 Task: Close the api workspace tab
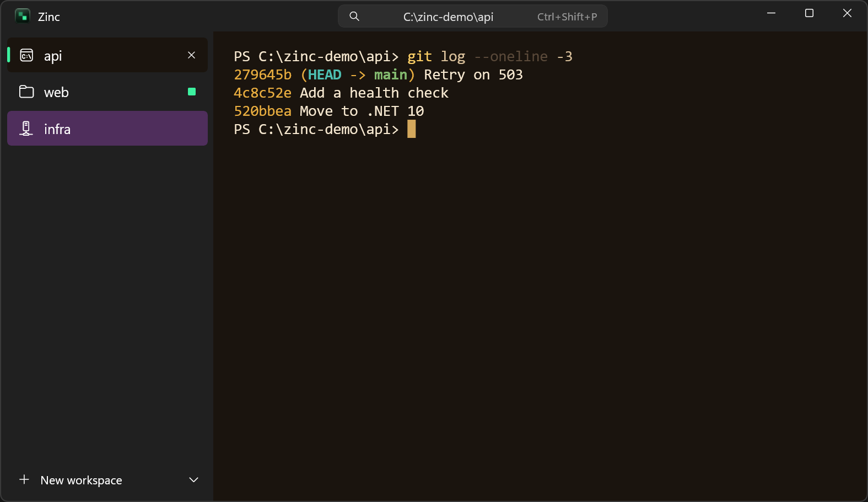click(192, 55)
